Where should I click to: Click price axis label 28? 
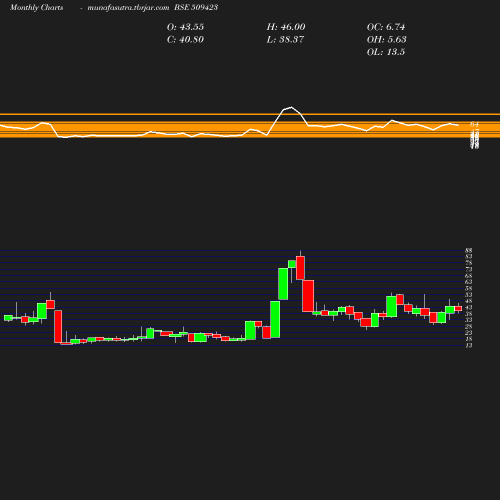coord(469,327)
